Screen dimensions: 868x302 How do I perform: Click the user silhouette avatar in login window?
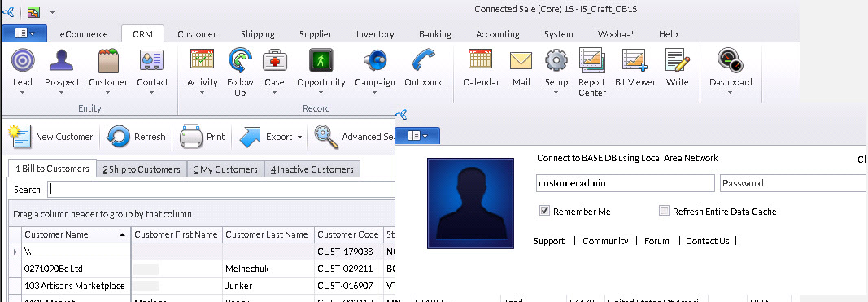pyautogui.click(x=470, y=204)
